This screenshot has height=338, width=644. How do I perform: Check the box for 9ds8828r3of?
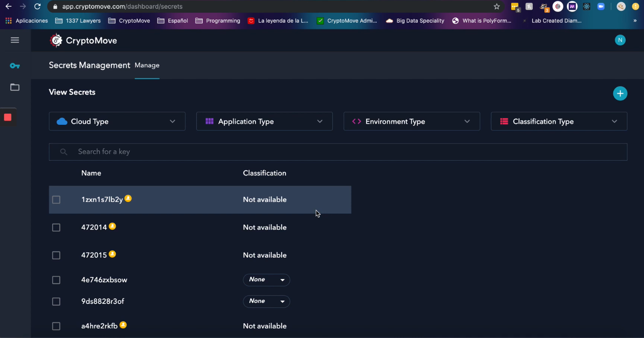click(56, 302)
